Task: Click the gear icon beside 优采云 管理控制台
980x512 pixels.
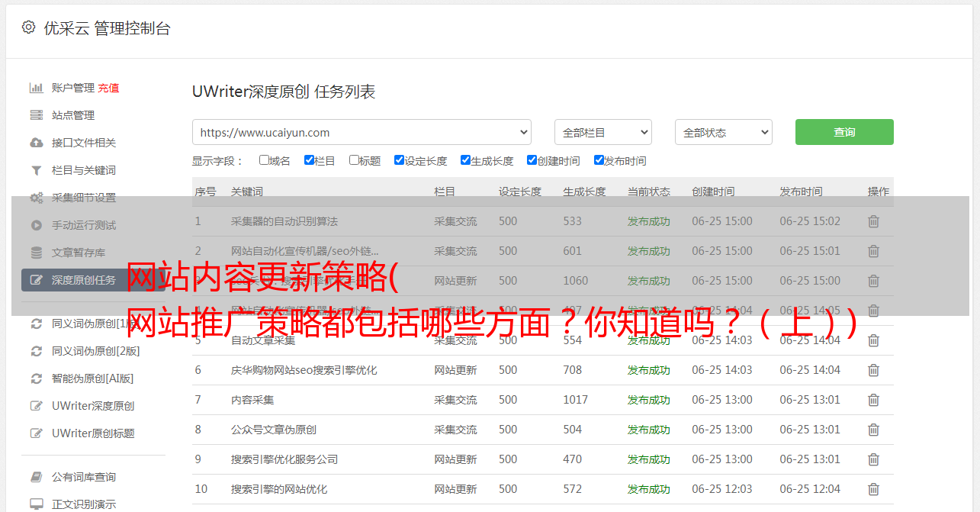Action: point(28,27)
